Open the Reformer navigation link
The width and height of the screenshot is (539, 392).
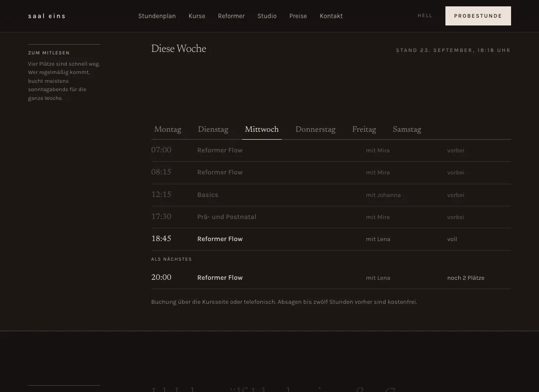pos(231,16)
